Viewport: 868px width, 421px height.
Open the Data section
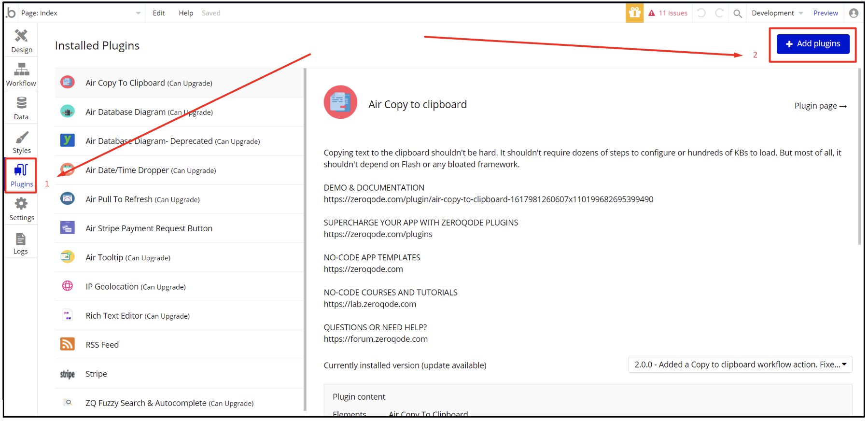(21, 108)
